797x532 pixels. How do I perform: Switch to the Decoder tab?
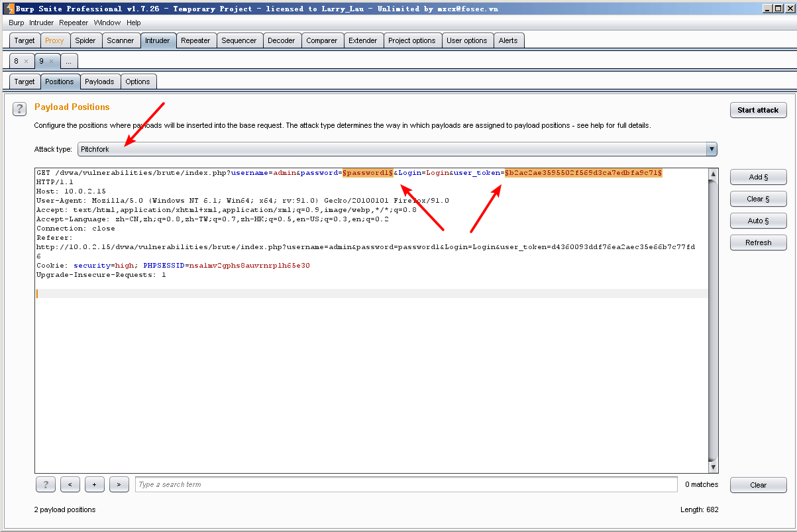282,40
